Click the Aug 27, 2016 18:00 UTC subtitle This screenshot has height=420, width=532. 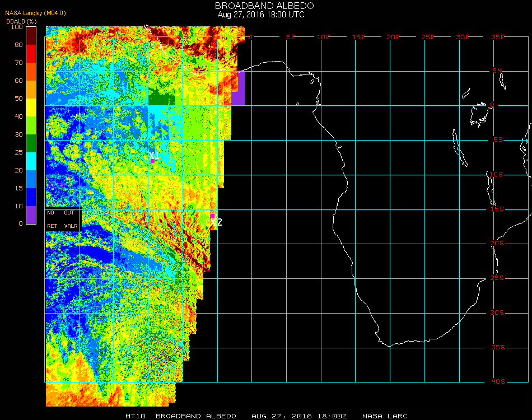[x=261, y=15]
